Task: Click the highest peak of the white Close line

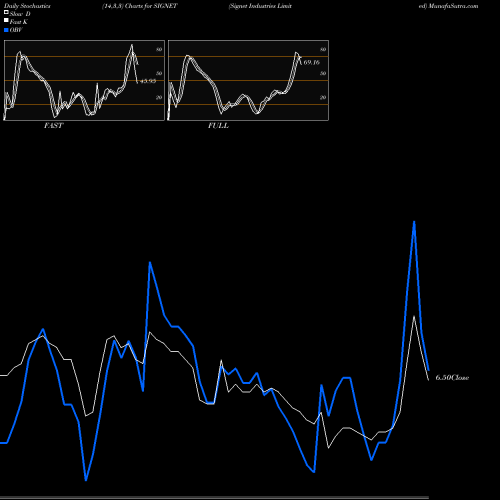Action: (x=414, y=316)
